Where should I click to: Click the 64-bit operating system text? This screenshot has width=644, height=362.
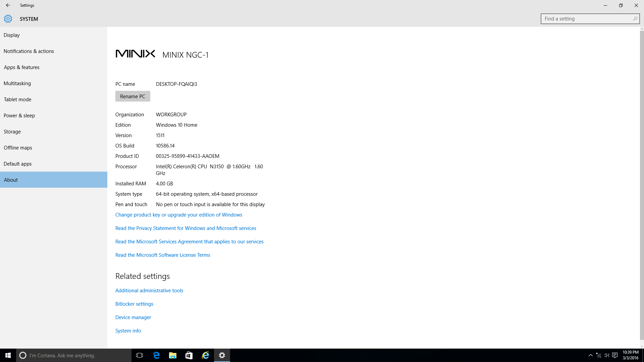207,194
